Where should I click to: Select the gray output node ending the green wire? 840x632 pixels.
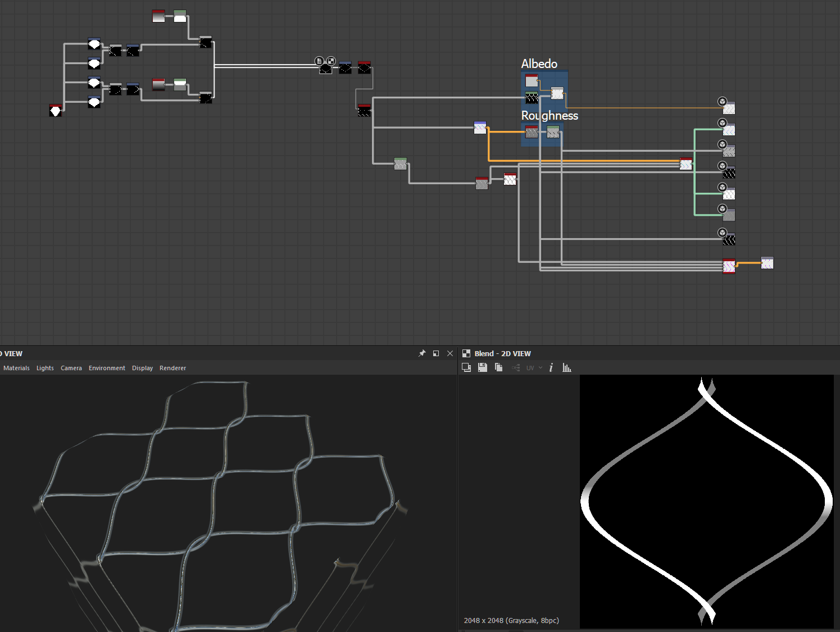(x=729, y=215)
